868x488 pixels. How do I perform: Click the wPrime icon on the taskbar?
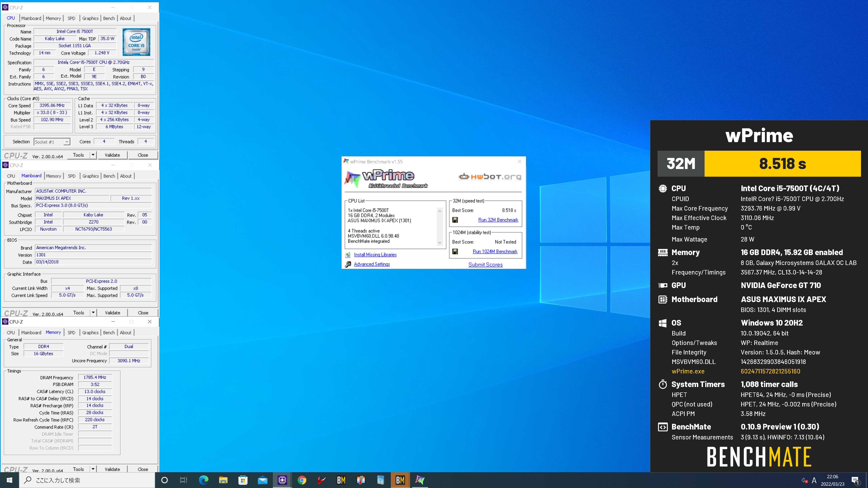tap(420, 480)
